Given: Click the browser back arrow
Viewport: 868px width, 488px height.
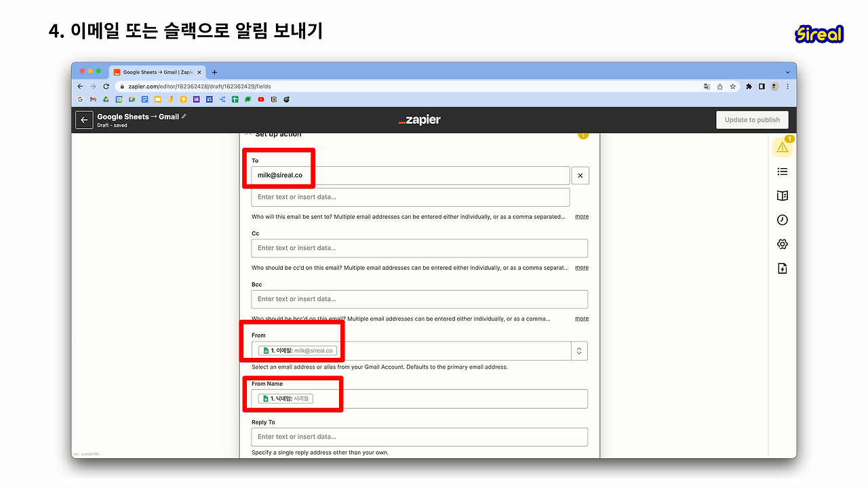Looking at the screenshot, I should tap(81, 87).
